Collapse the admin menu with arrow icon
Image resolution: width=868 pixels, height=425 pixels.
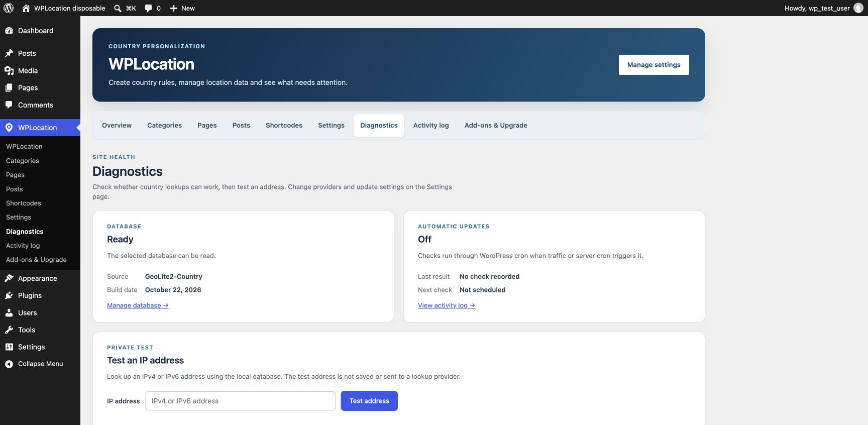click(x=9, y=364)
